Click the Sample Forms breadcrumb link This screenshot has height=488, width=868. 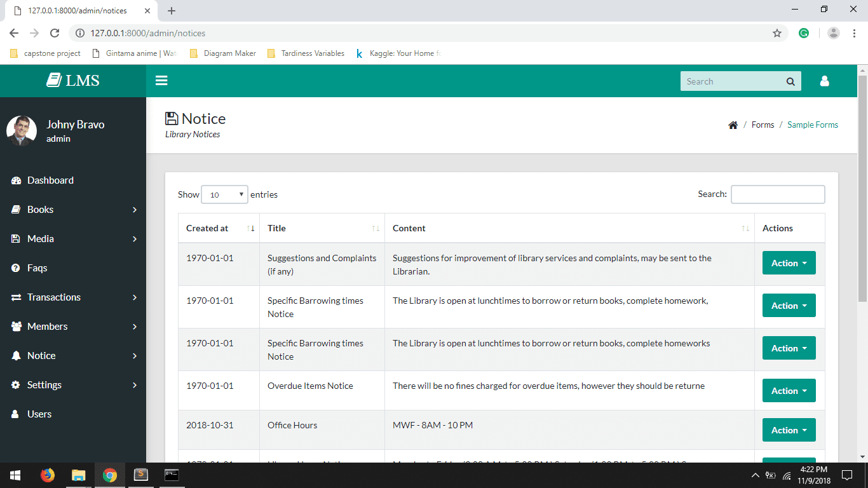813,125
